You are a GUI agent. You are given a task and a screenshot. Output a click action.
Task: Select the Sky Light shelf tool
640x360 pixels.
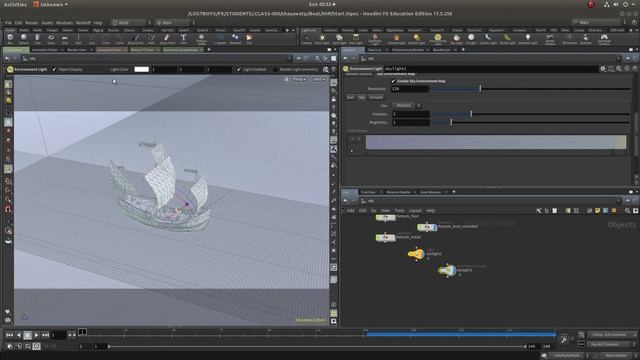tap(456, 39)
